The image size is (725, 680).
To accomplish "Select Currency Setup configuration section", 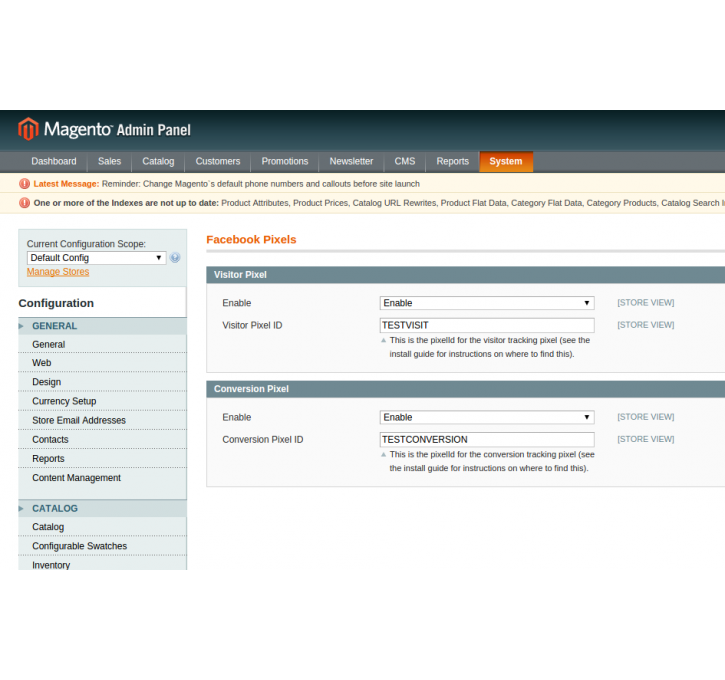I will 102,401.
